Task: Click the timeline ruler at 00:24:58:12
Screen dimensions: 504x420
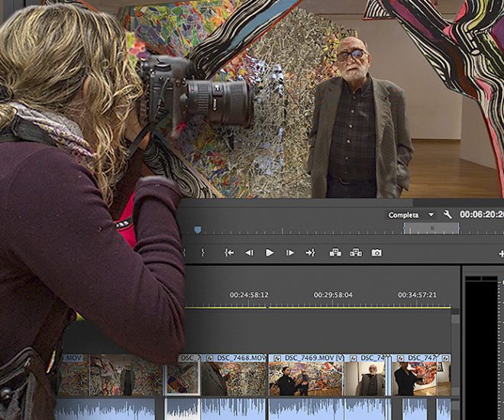Action: (249, 295)
